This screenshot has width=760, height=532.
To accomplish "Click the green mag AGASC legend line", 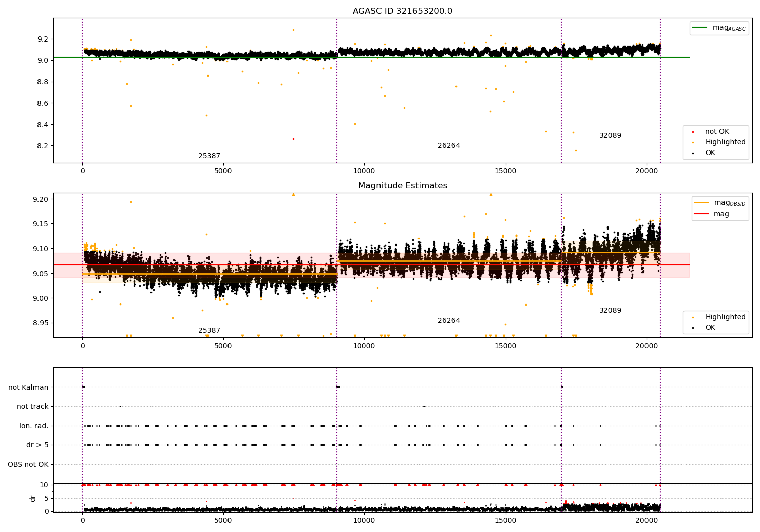I will [x=700, y=28].
